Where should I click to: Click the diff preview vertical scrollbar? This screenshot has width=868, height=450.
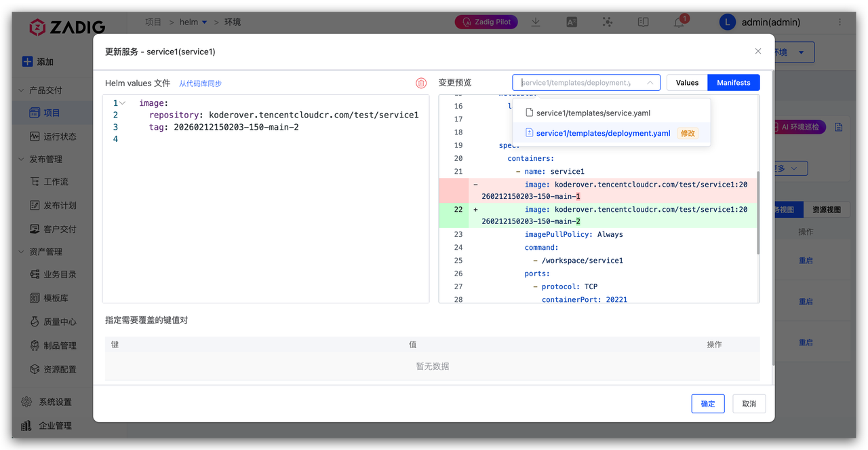point(757,212)
